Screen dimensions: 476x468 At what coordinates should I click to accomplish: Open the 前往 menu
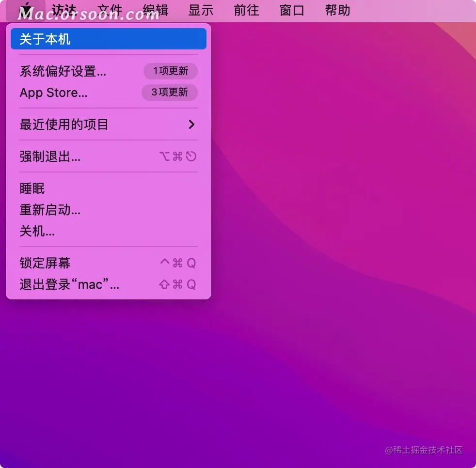(246, 10)
